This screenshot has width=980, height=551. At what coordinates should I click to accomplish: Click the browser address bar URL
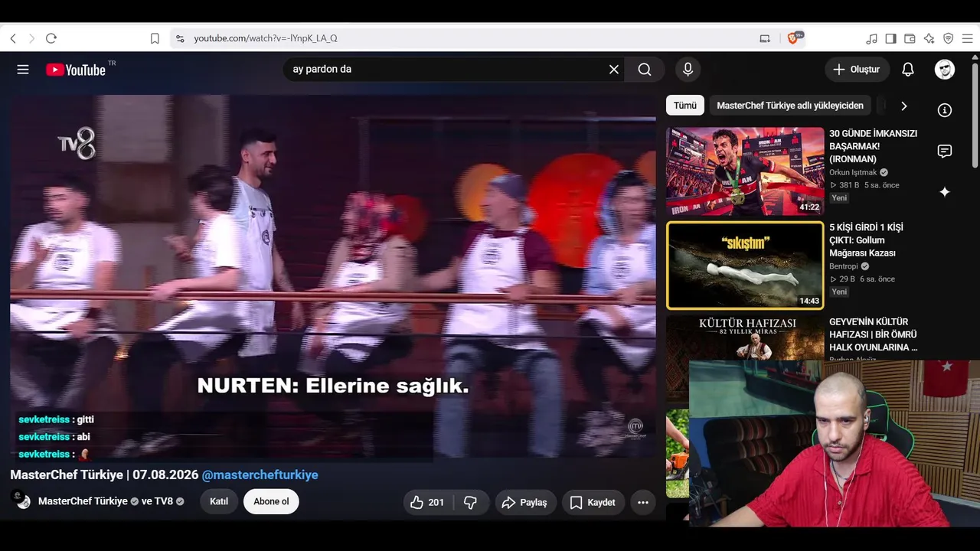tap(266, 38)
